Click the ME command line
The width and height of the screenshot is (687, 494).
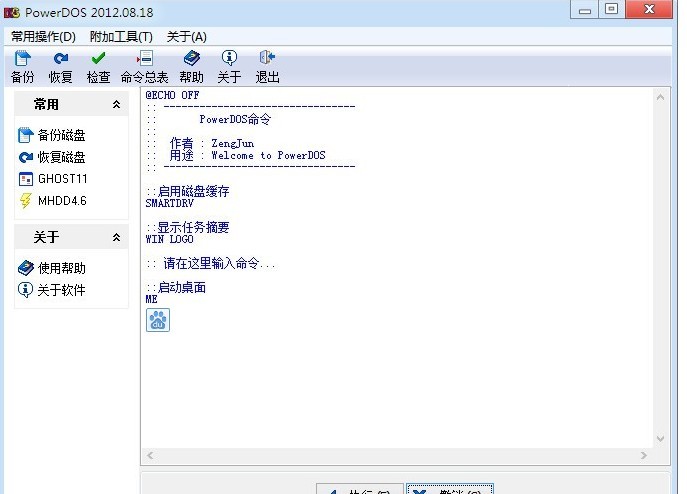(151, 299)
